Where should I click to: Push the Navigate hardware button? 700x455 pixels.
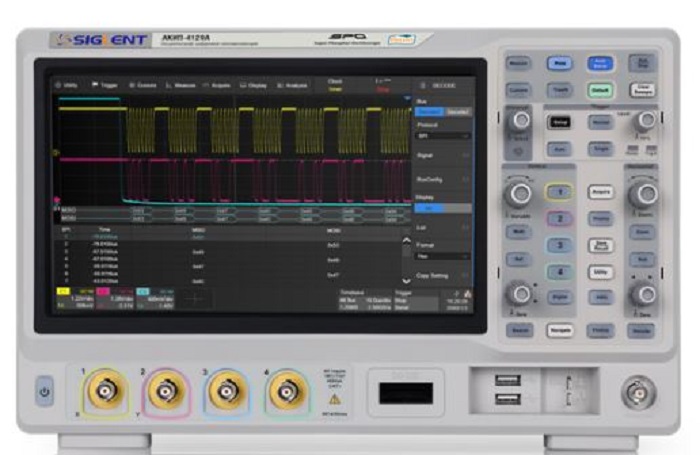click(x=560, y=330)
